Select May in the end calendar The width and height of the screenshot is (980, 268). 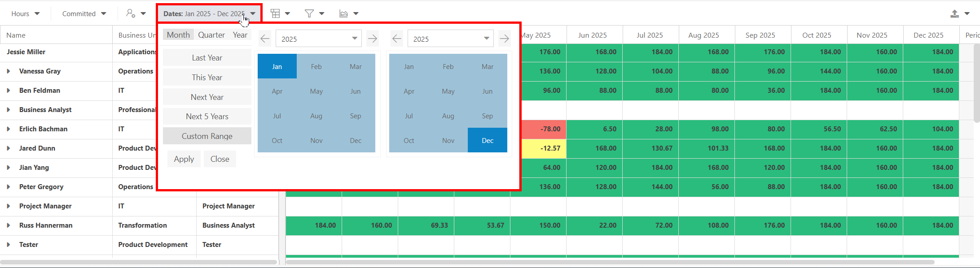tap(448, 91)
